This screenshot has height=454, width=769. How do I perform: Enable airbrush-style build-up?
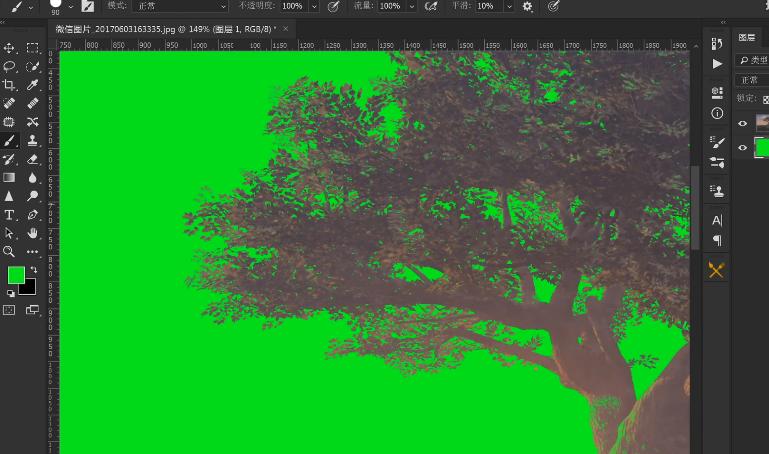(x=431, y=6)
